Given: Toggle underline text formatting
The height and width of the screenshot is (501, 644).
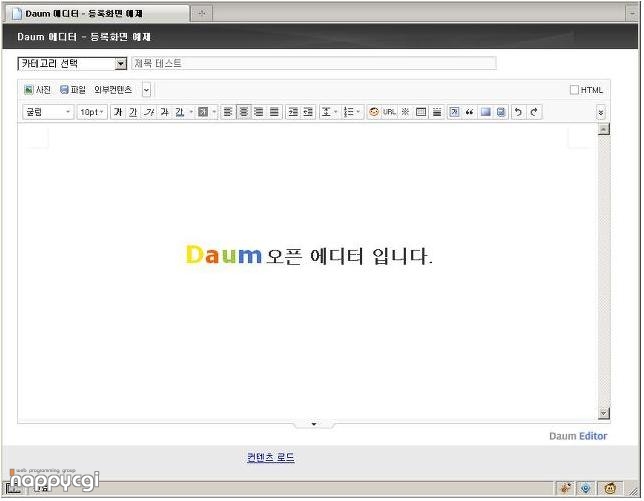Looking at the screenshot, I should click(x=133, y=112).
